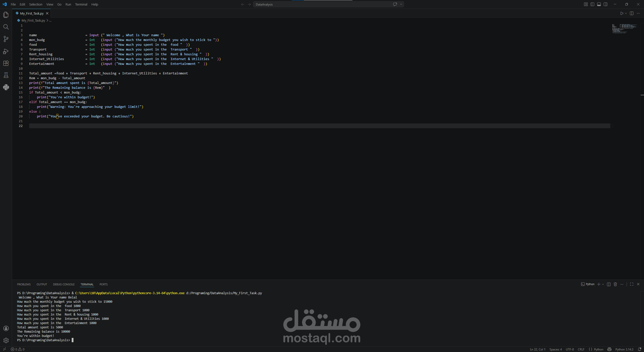Viewport: 644px width, 352px height.
Task: Open the Search view icon
Action: (x=6, y=27)
